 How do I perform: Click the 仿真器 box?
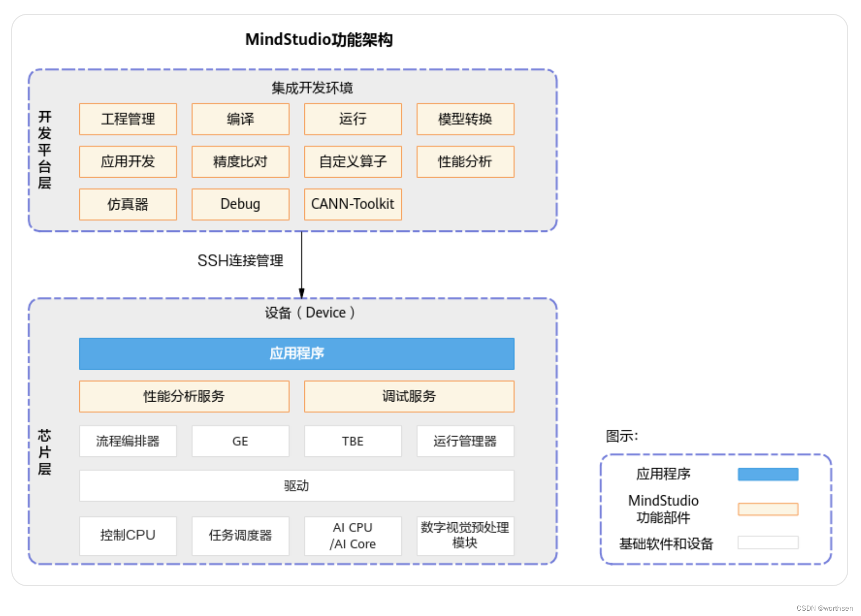[x=128, y=204]
